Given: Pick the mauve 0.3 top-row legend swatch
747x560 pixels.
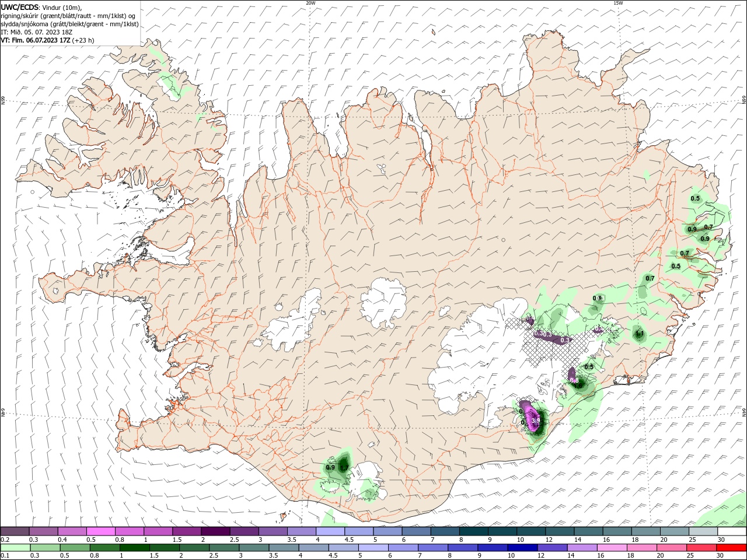Looking at the screenshot, I should pyautogui.click(x=44, y=531).
